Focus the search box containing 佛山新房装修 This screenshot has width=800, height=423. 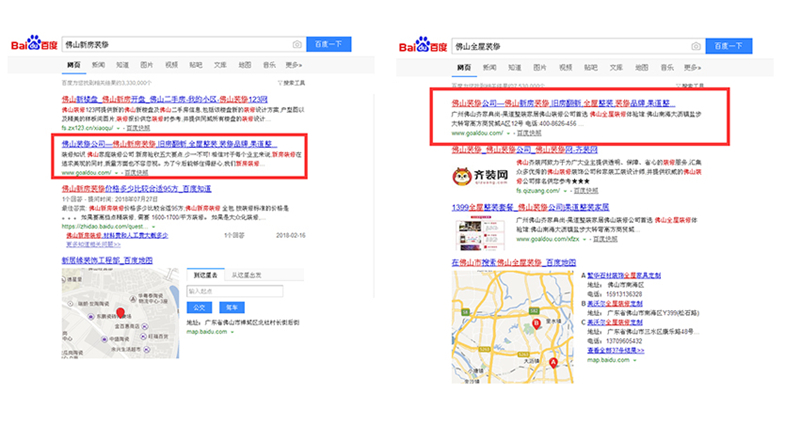pyautogui.click(x=184, y=44)
